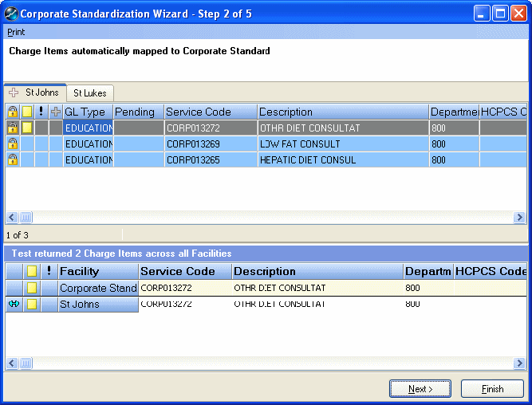Screen dimensions: 532x405
Task: Click the link icon beside St Johns facility row
Action: point(14,304)
